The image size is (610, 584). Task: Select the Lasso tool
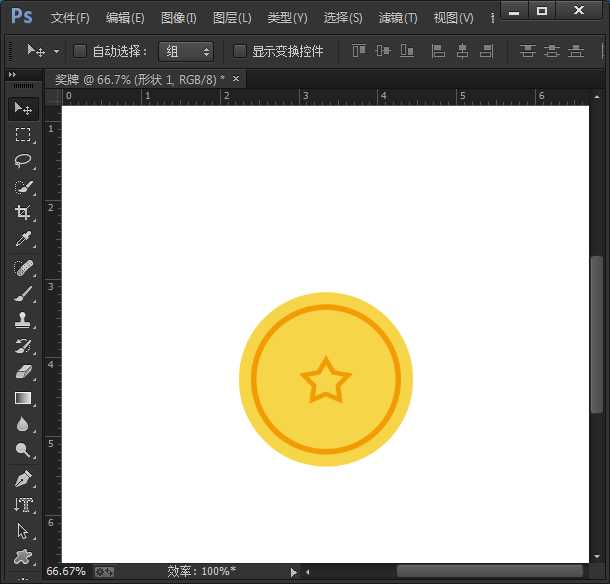(x=22, y=160)
